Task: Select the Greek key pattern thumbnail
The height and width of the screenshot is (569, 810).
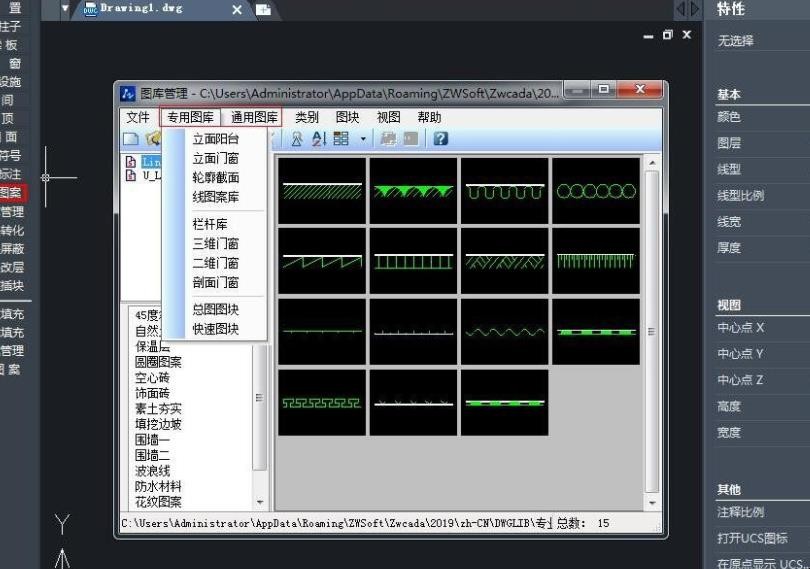Action: click(322, 402)
